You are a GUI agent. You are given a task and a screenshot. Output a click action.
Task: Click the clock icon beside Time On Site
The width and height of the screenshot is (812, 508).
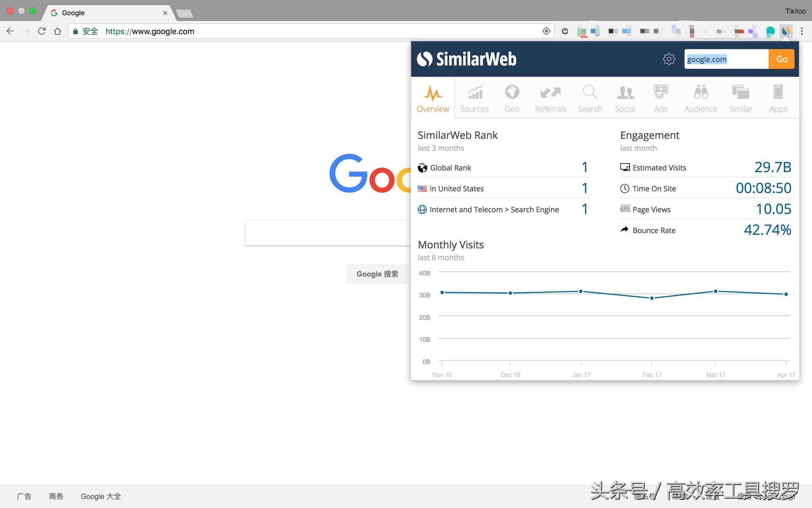pyautogui.click(x=624, y=189)
